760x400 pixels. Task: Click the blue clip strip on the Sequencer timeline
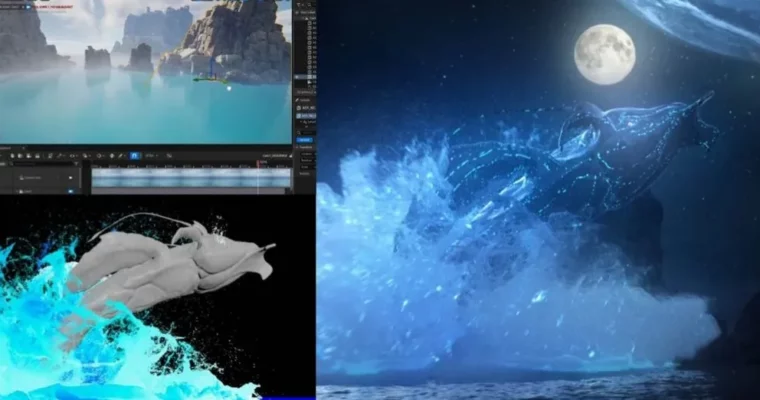pos(191,177)
